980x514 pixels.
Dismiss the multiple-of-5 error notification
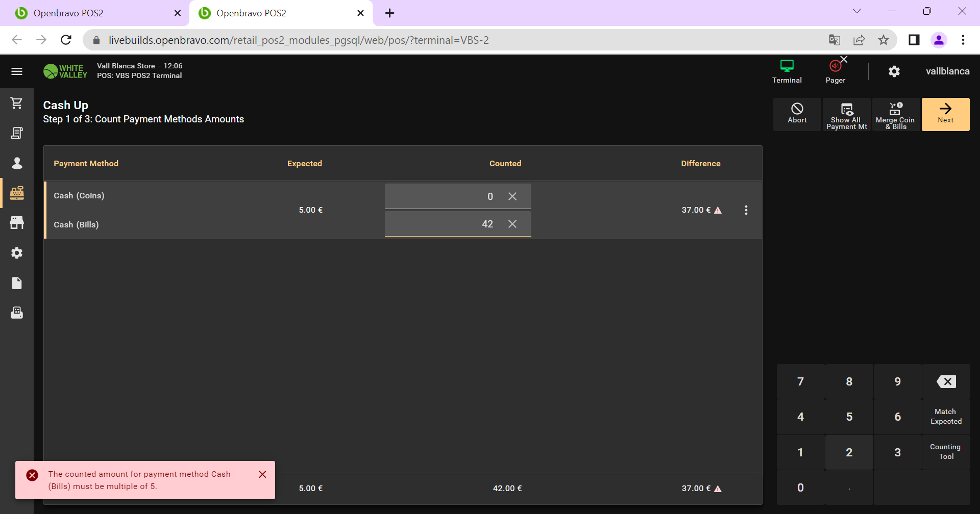tap(262, 474)
